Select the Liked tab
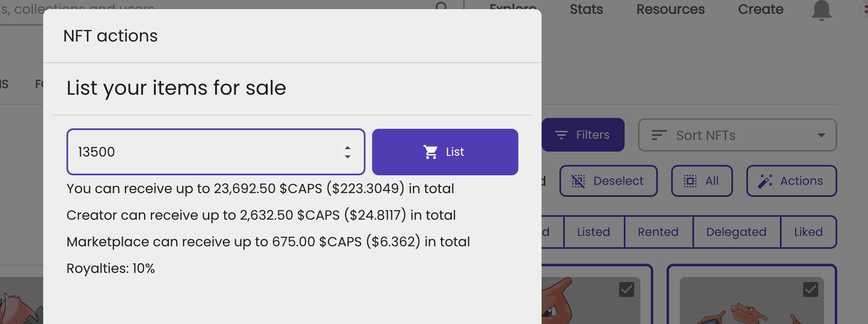 pyautogui.click(x=808, y=232)
